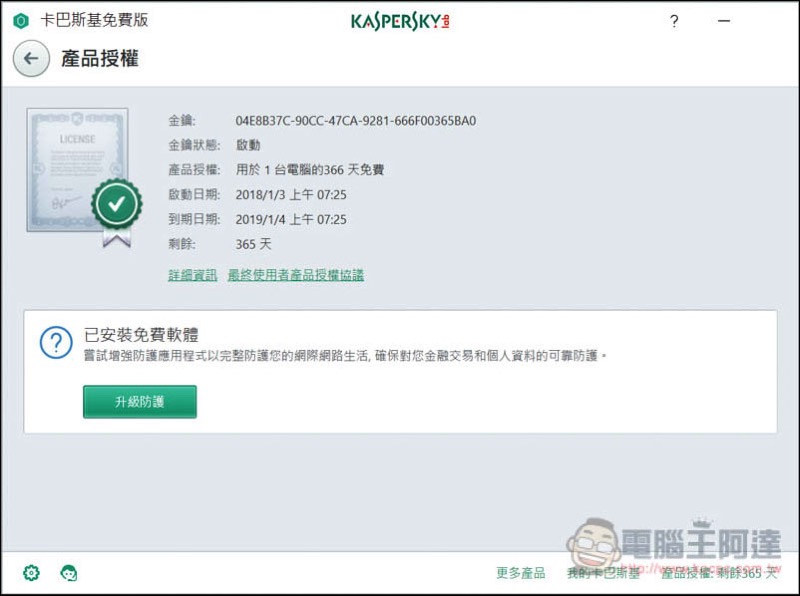Click the license key 04E8B37C-90CC-47CA-9281-666F00365BA0

click(x=356, y=121)
